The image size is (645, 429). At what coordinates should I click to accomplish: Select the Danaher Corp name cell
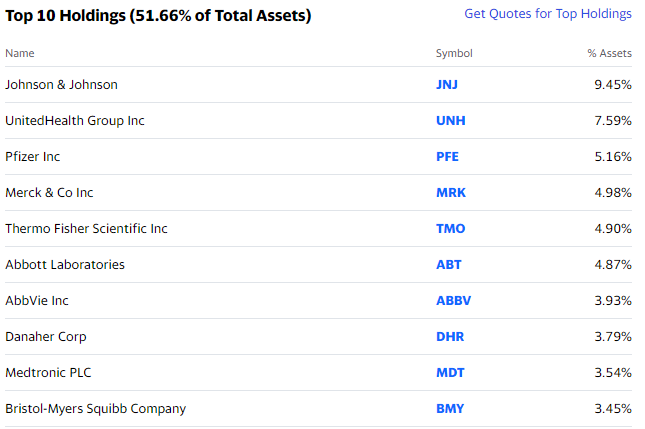tap(46, 336)
